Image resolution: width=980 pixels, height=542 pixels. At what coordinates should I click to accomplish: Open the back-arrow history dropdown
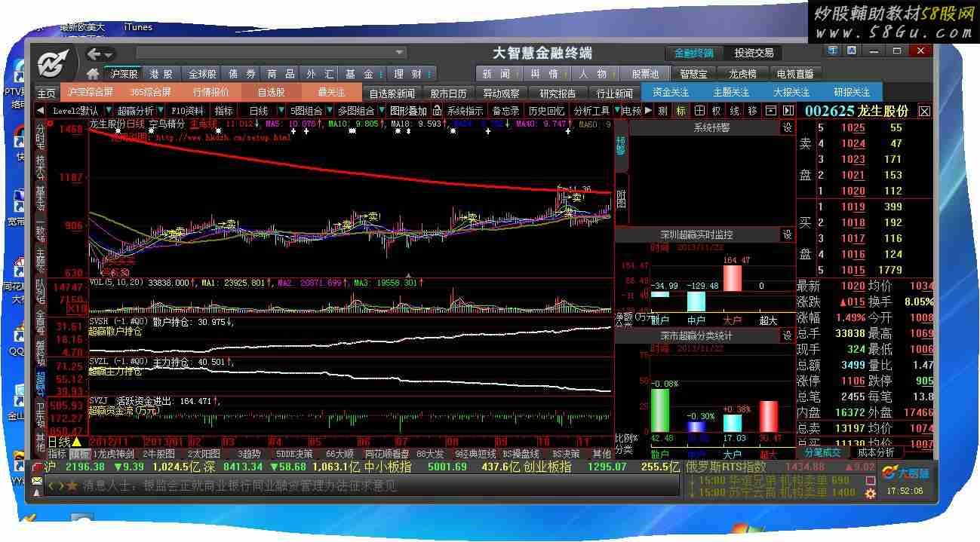(x=109, y=55)
